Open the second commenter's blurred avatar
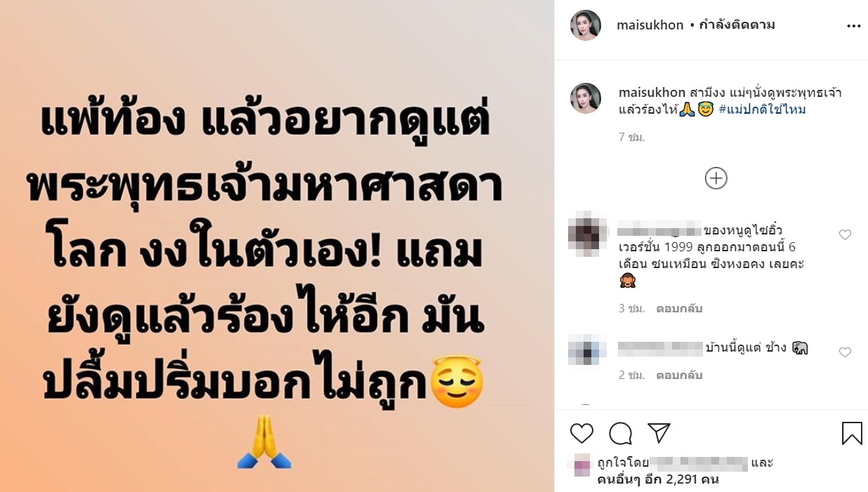 point(588,350)
